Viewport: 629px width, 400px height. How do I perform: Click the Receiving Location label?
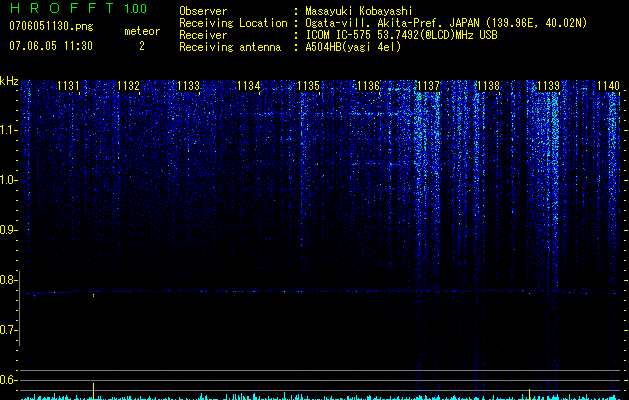coord(233,23)
